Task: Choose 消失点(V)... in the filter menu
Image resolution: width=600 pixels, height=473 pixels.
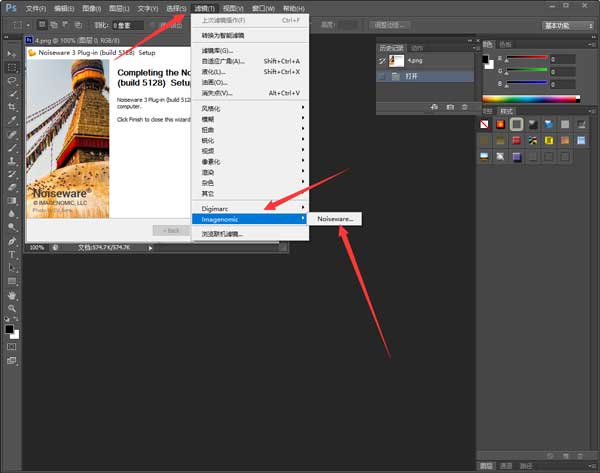Action: [x=250, y=93]
